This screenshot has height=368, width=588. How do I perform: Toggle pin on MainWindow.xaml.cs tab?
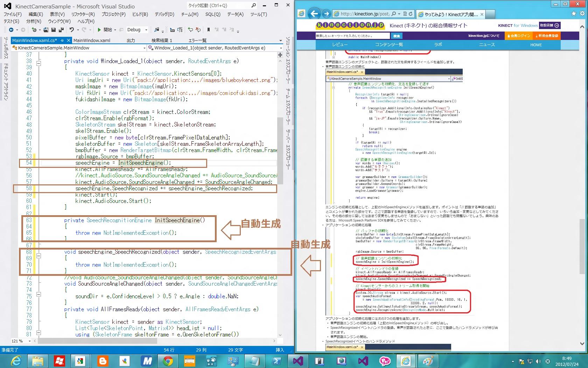(x=62, y=40)
